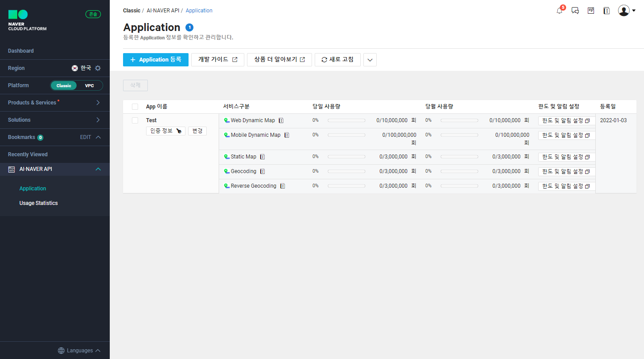Select Application in the sidebar submenu
Image resolution: width=644 pixels, height=359 pixels.
click(x=33, y=189)
